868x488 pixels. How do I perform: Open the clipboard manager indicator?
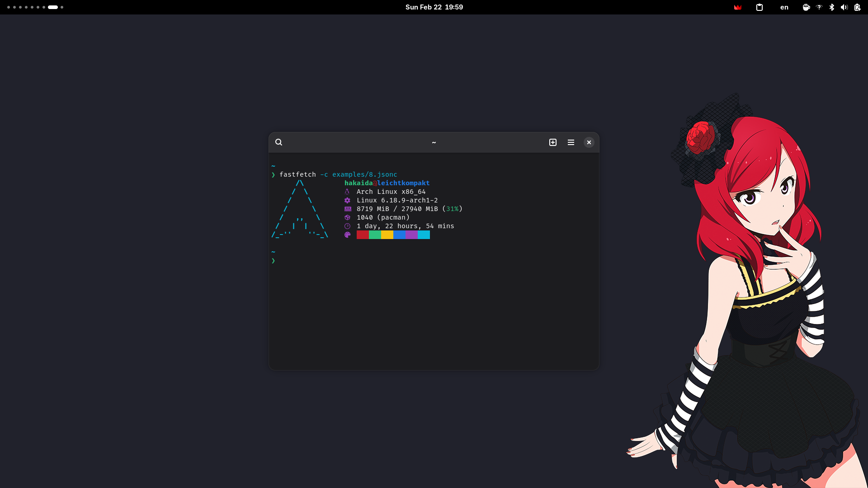pyautogui.click(x=759, y=7)
